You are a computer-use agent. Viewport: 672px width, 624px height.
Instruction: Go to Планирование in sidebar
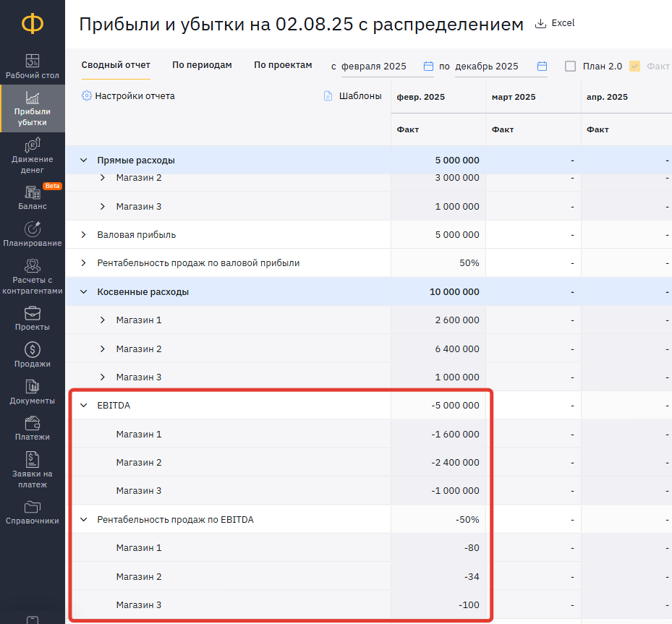click(32, 234)
